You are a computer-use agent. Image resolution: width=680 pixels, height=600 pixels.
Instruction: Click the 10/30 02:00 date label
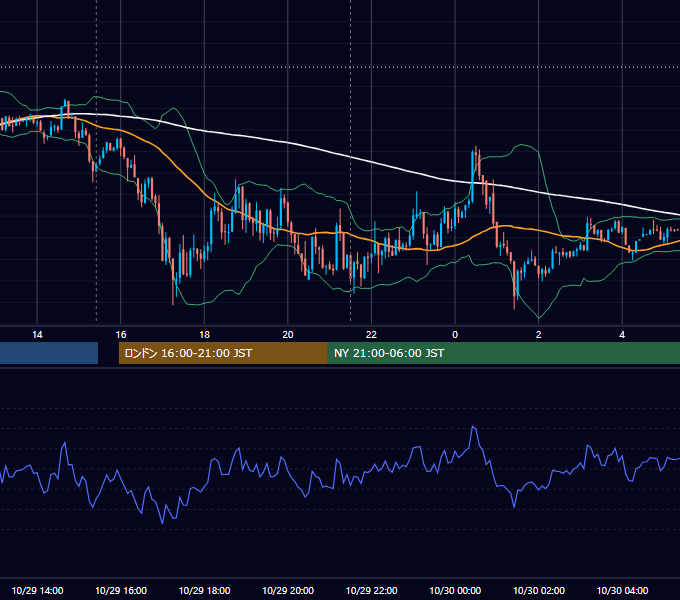pos(539,590)
